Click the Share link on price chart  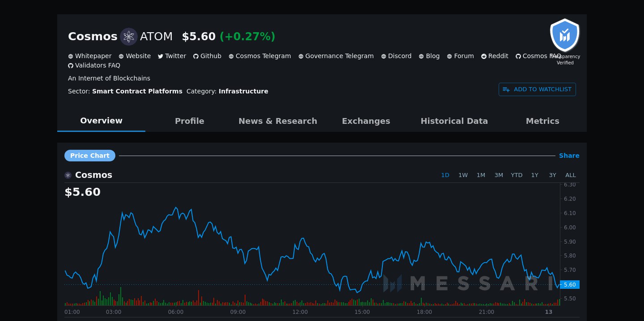569,156
